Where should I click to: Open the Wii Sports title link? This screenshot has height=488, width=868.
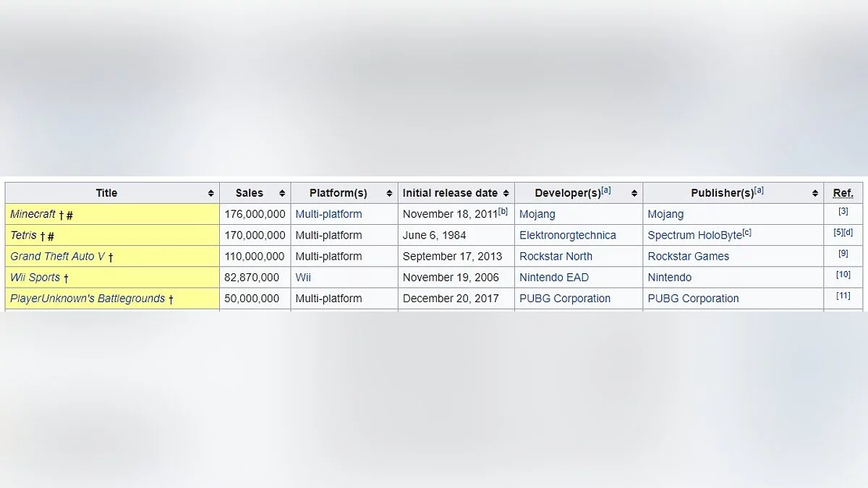35,277
